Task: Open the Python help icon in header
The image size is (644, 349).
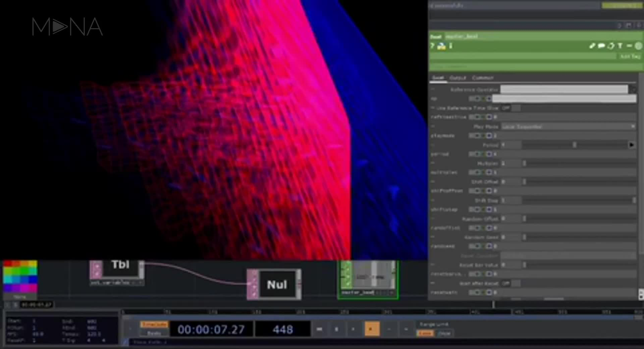Action: point(441,46)
